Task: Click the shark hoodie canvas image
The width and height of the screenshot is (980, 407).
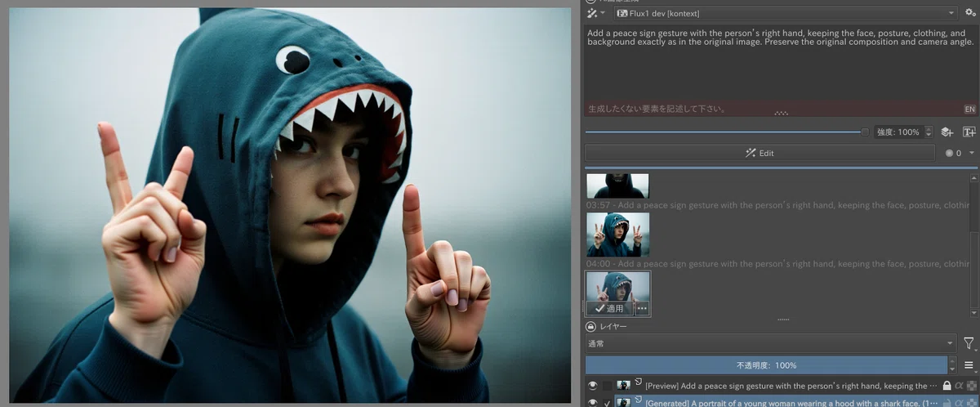Action: (290, 205)
